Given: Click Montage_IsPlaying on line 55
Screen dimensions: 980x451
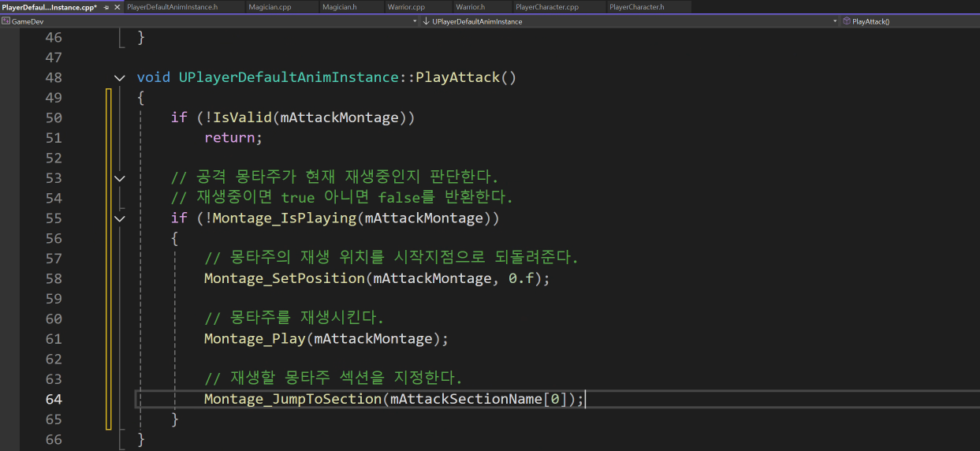Looking at the screenshot, I should pos(285,218).
